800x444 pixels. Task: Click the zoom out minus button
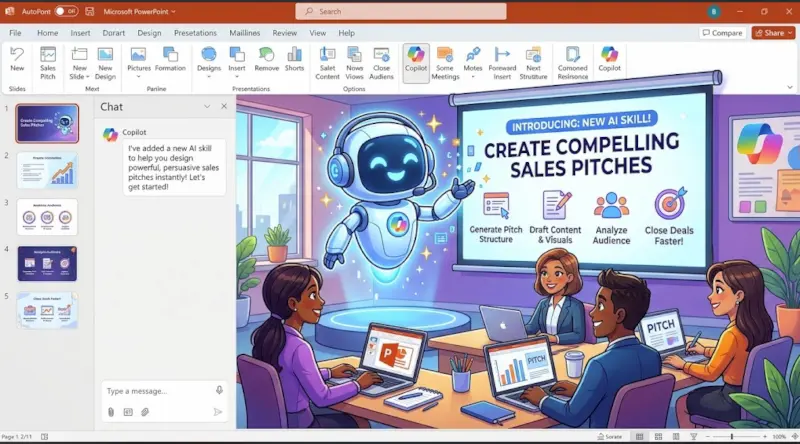tap(708, 437)
